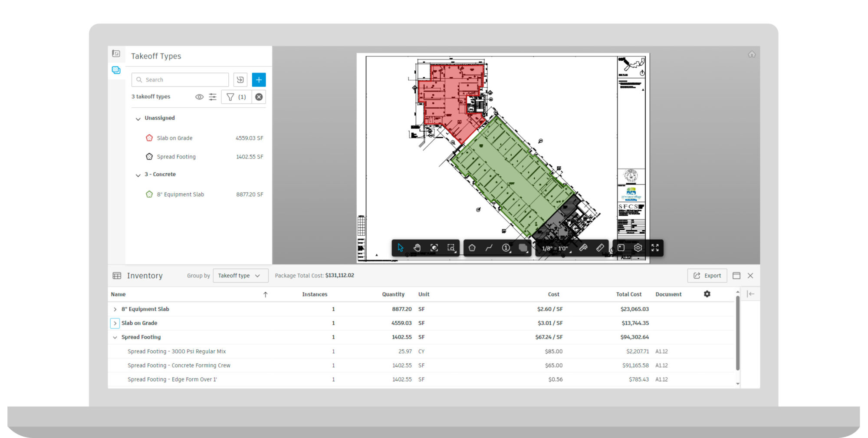
Task: Collapse the Unassigned group
Action: coord(138,119)
